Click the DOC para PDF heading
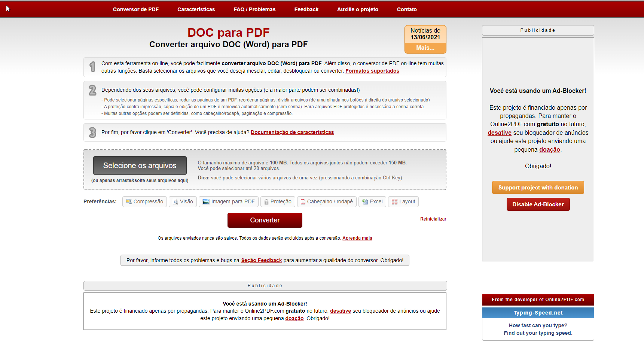Image resolution: width=644 pixels, height=346 pixels. pyautogui.click(x=228, y=33)
